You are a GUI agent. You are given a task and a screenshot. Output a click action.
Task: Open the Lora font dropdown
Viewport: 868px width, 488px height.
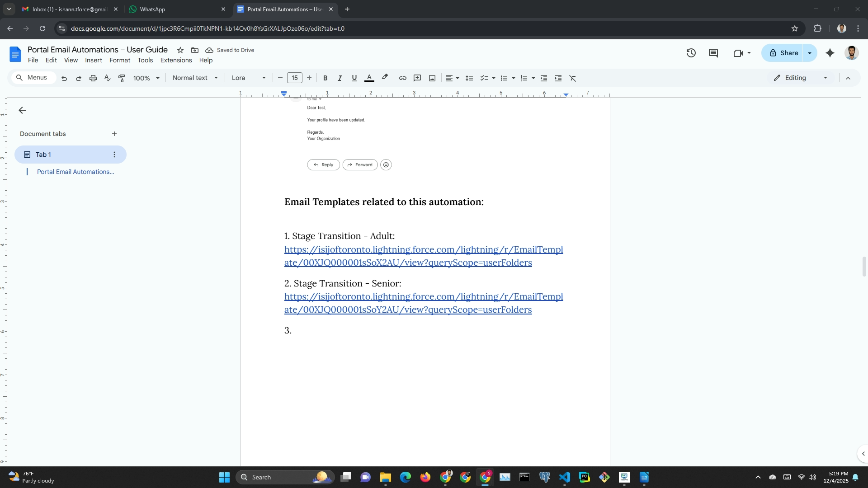click(248, 78)
